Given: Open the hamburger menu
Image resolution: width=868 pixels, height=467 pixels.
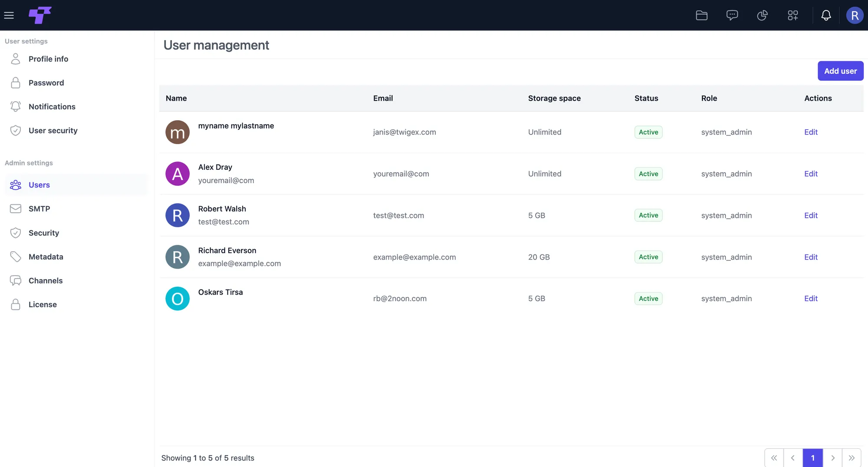Looking at the screenshot, I should 9,15.
